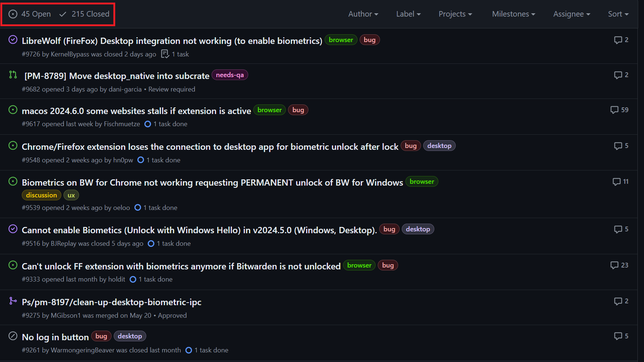
Task: Expand the Projects filter dropdown
Action: tap(455, 14)
